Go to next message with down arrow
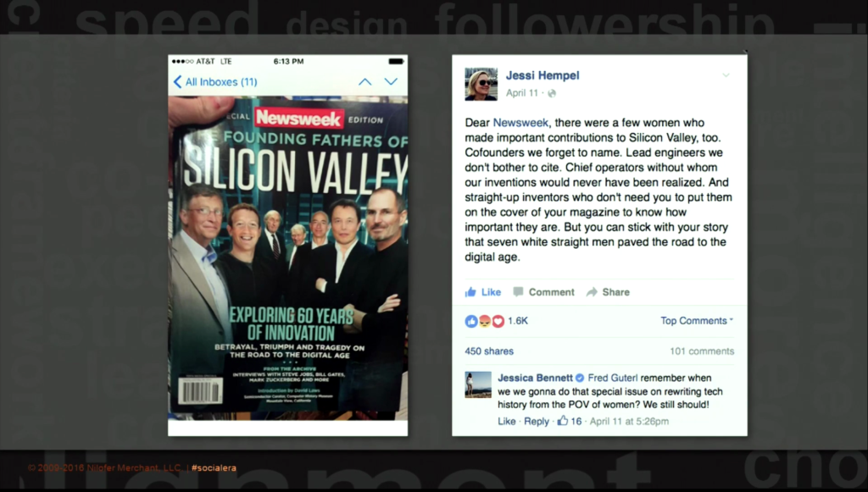 click(391, 82)
